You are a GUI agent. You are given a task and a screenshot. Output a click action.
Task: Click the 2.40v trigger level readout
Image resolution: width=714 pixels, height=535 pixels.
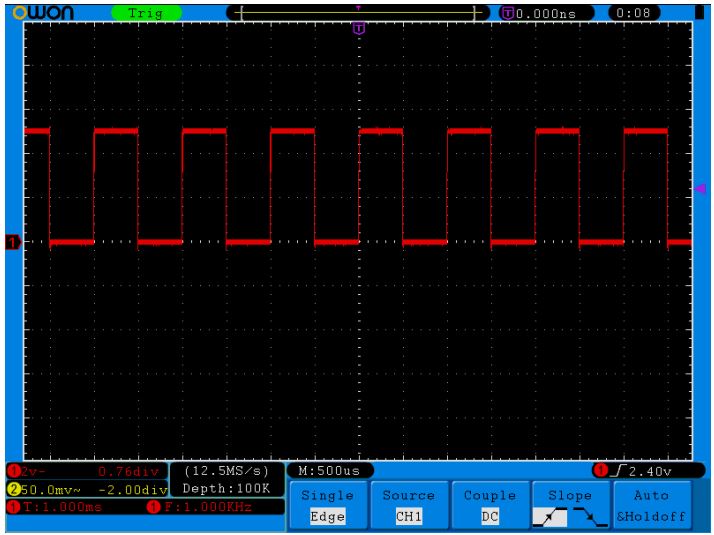pos(650,471)
